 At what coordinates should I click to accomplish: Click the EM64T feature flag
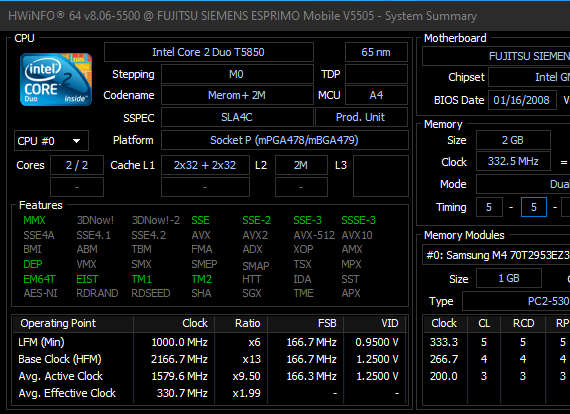pyautogui.click(x=39, y=279)
